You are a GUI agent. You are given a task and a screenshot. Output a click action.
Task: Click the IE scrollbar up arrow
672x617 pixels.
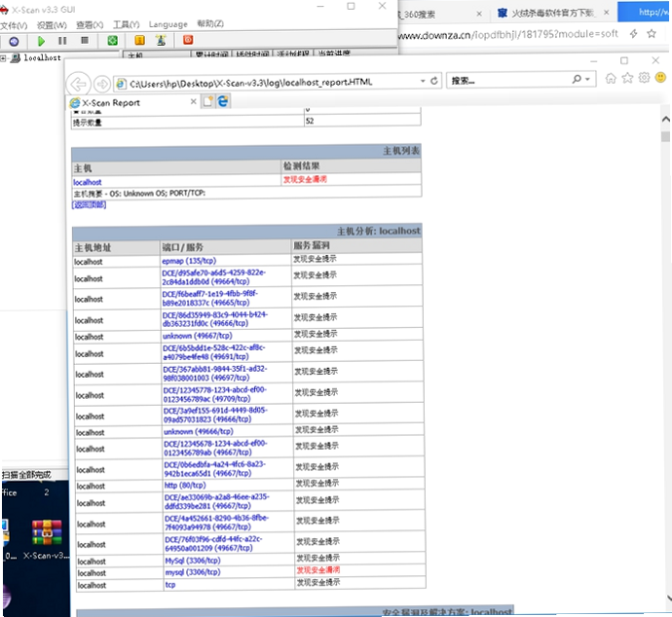point(665,120)
